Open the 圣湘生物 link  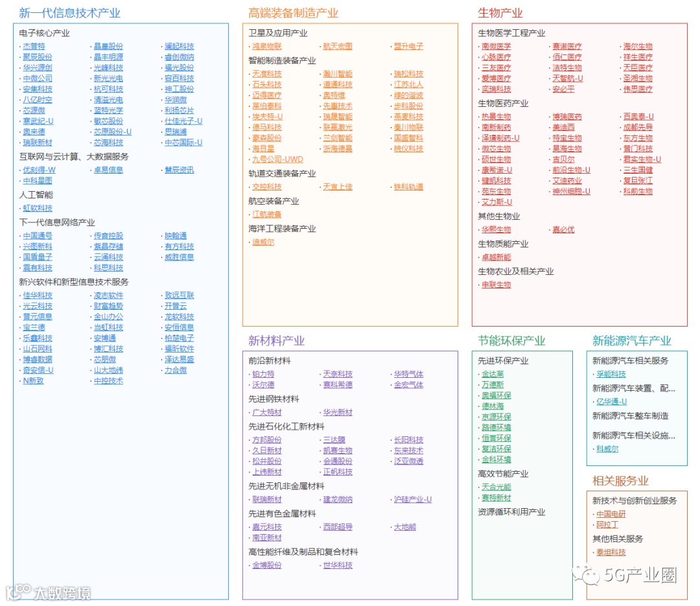[638, 78]
